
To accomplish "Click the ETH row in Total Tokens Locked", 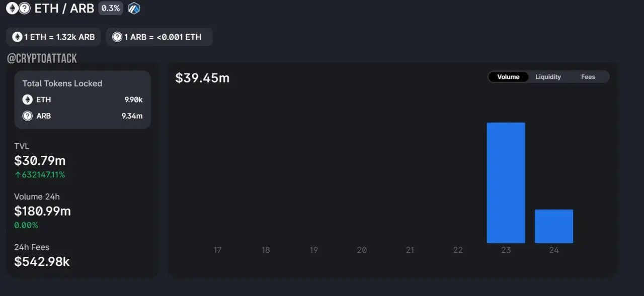I will coord(83,100).
